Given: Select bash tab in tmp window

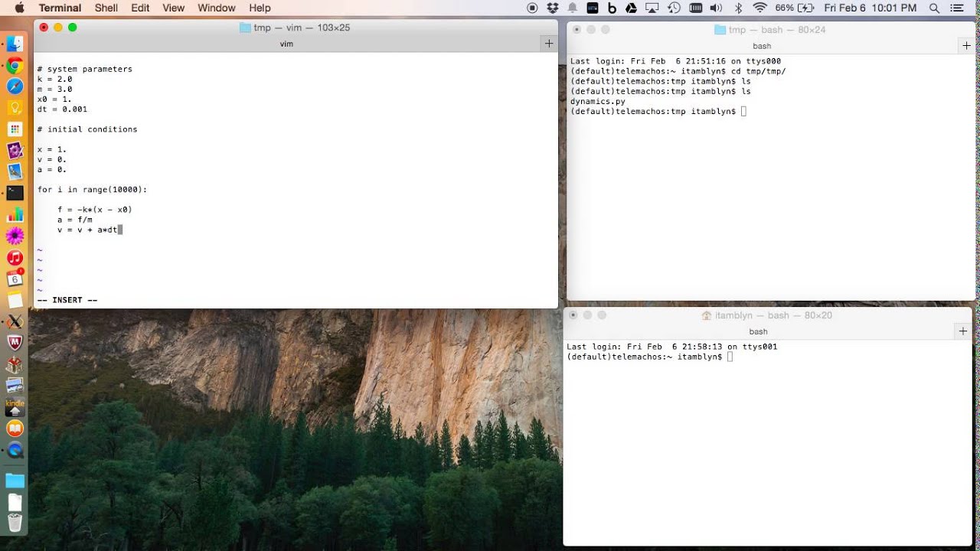Looking at the screenshot, I should (x=762, y=46).
